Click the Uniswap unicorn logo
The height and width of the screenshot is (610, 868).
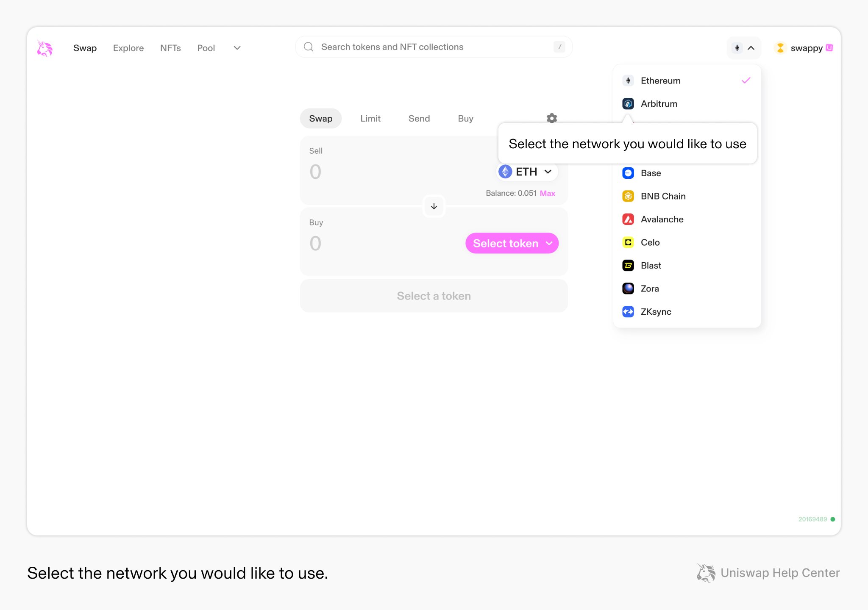(45, 48)
